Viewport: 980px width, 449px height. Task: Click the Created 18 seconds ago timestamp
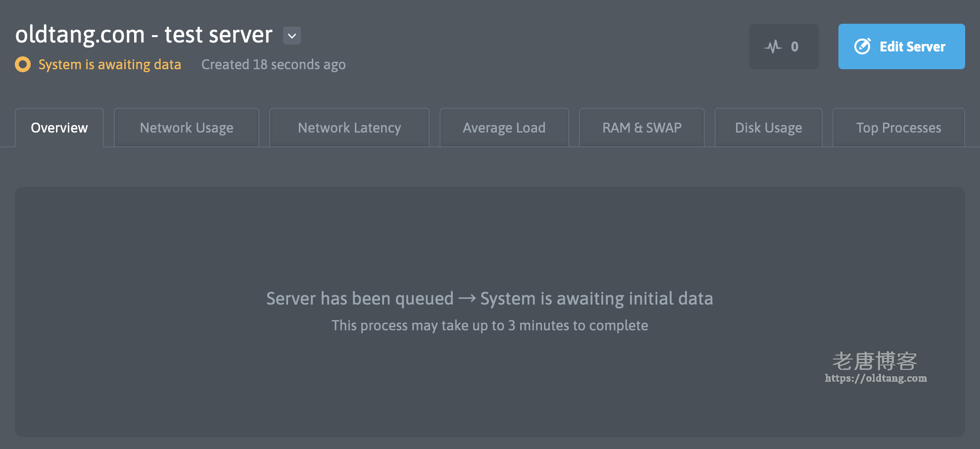tap(273, 64)
